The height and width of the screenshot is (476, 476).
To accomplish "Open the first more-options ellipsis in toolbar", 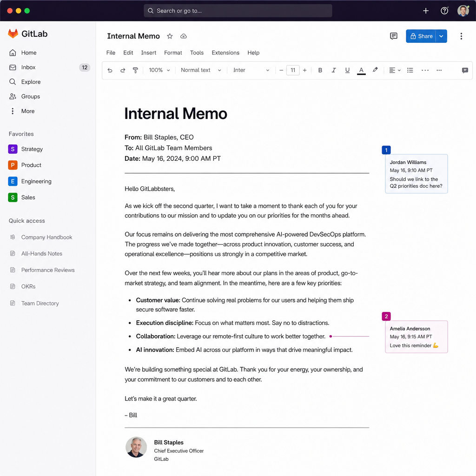I will tap(425, 70).
